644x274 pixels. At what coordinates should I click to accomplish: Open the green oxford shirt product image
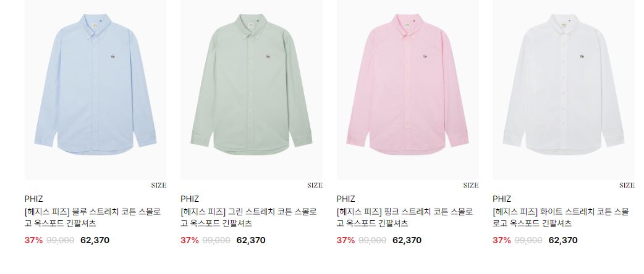[x=252, y=90]
